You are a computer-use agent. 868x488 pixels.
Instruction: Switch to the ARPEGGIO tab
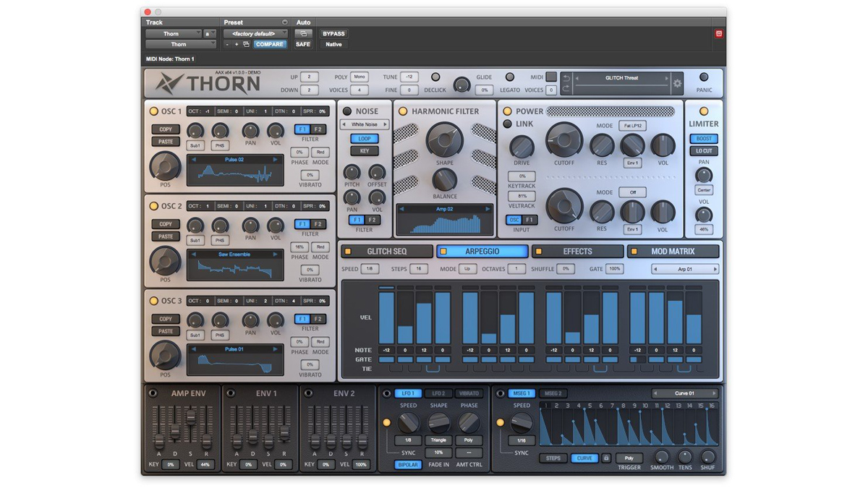coord(482,252)
